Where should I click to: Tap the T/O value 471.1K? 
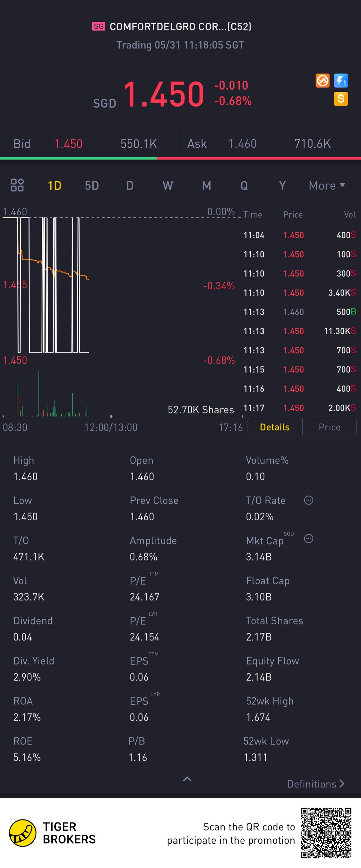tap(29, 557)
